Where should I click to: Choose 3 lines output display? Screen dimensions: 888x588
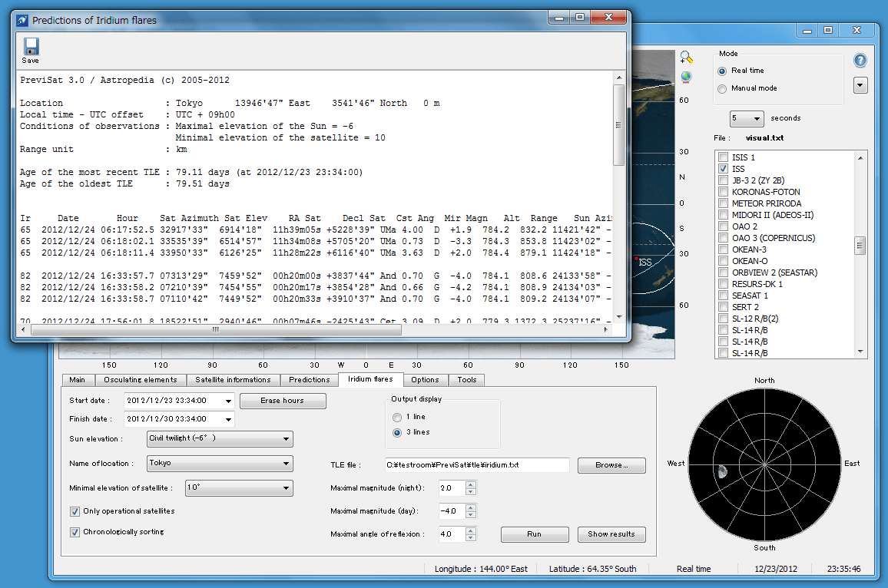[x=397, y=432]
